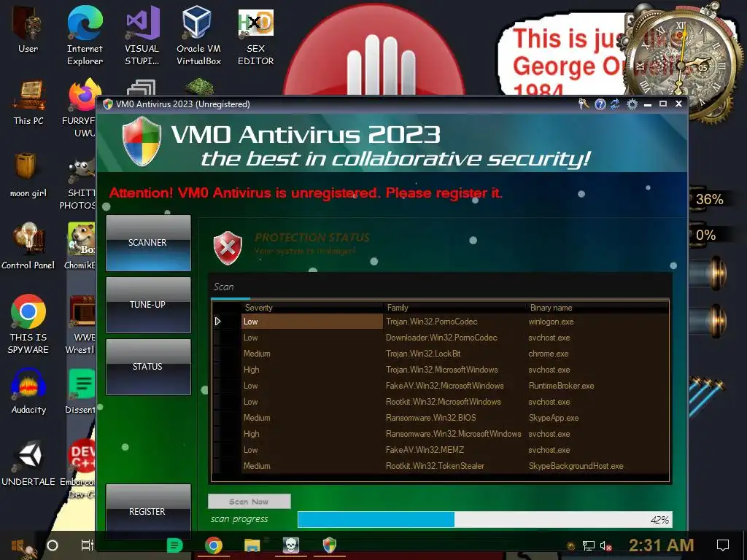Viewport: 747px width, 560px height.
Task: Open File Explorer on the taskbar
Action: pyautogui.click(x=252, y=545)
